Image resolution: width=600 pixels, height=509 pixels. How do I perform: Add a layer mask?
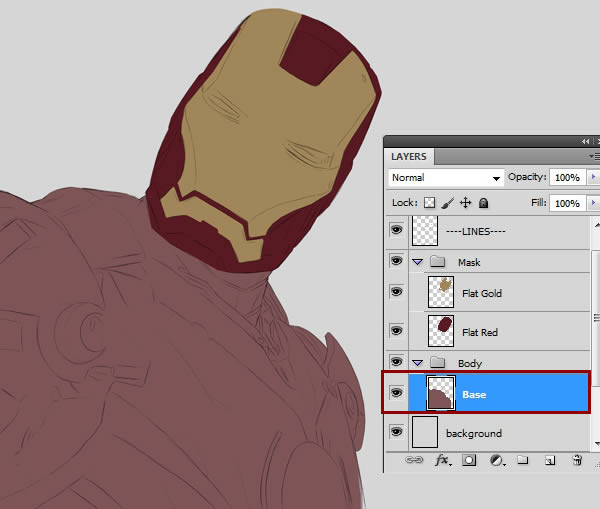tap(469, 460)
